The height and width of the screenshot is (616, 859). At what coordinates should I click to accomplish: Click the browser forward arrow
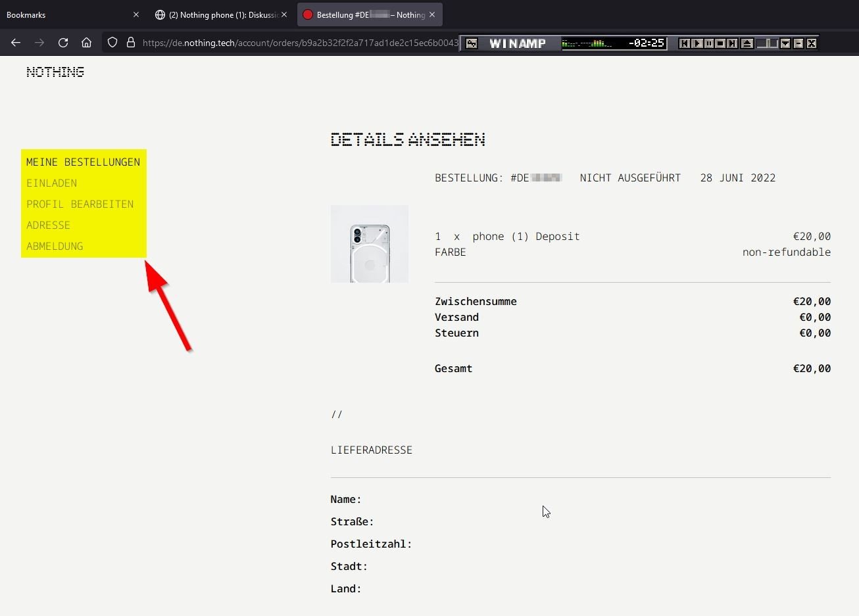point(39,43)
